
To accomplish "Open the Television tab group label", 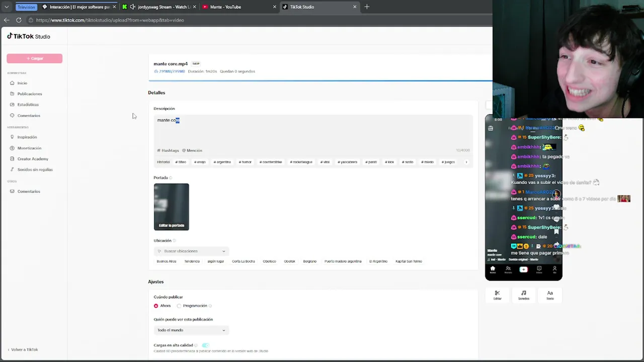I will [x=26, y=7].
